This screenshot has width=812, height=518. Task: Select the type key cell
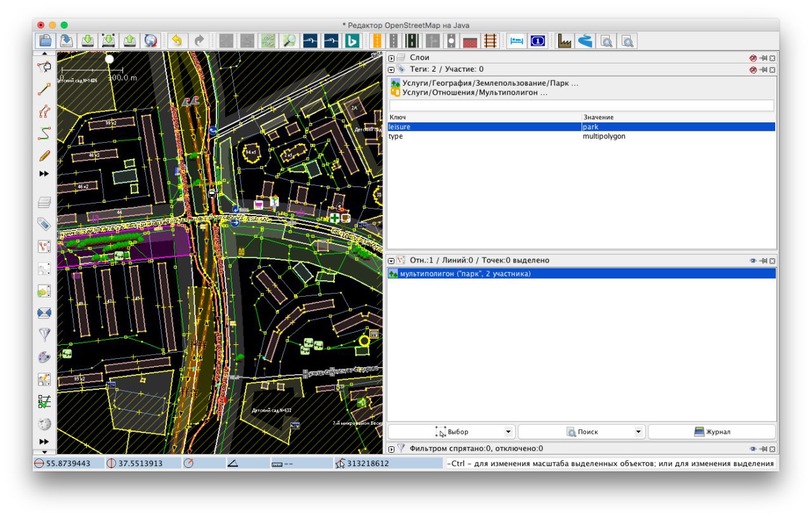[x=485, y=136]
